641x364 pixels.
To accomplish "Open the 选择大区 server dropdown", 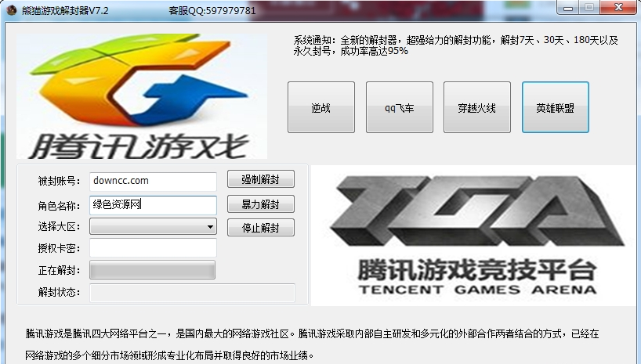I will [x=153, y=226].
